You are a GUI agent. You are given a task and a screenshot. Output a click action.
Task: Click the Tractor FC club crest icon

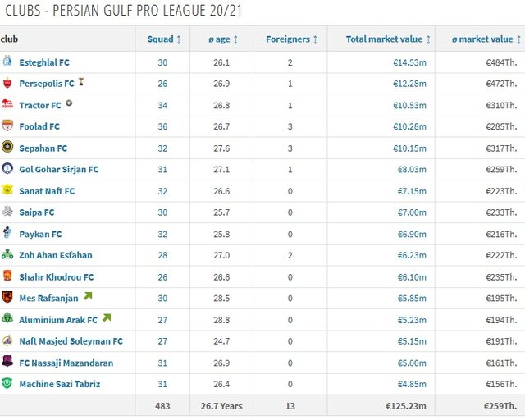[7, 105]
